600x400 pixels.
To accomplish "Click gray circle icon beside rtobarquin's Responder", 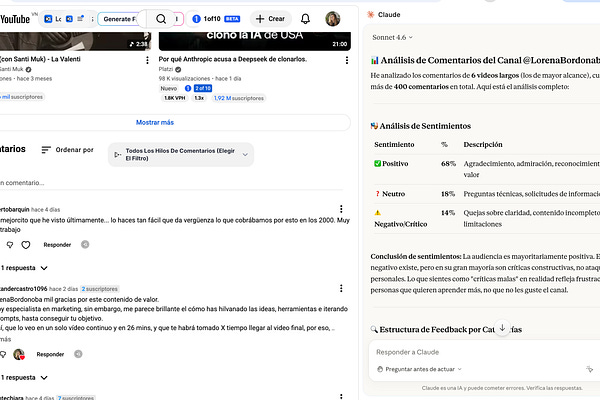I will point(85,244).
